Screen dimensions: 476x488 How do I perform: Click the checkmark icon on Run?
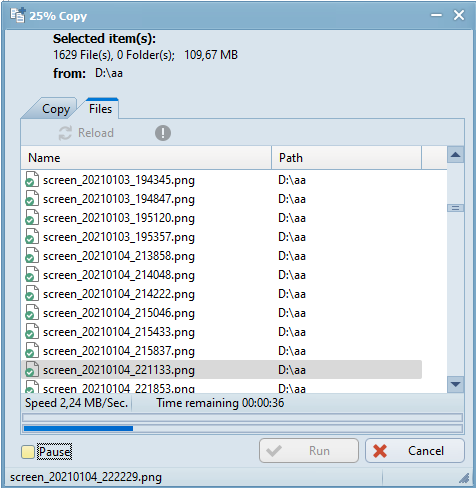[274, 451]
